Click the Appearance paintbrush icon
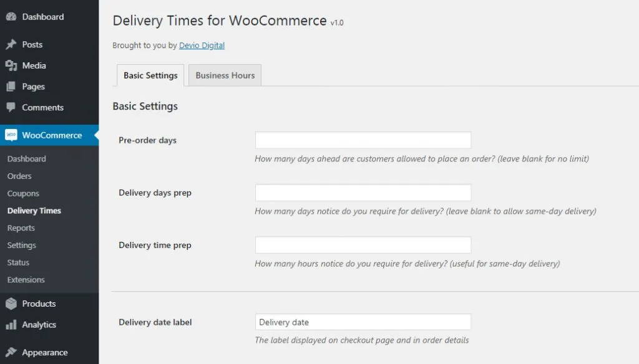The height and width of the screenshot is (364, 639). [11, 352]
